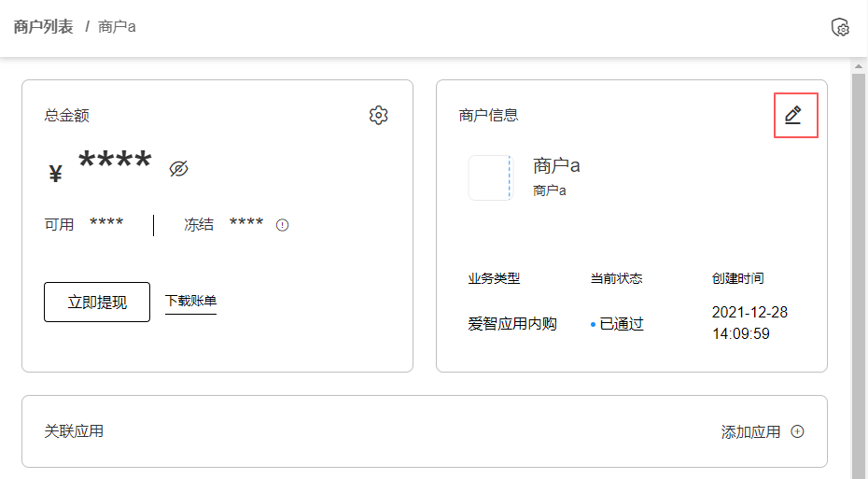Click the 冻结 balance label
Screen dimensions: 868x479
199,224
